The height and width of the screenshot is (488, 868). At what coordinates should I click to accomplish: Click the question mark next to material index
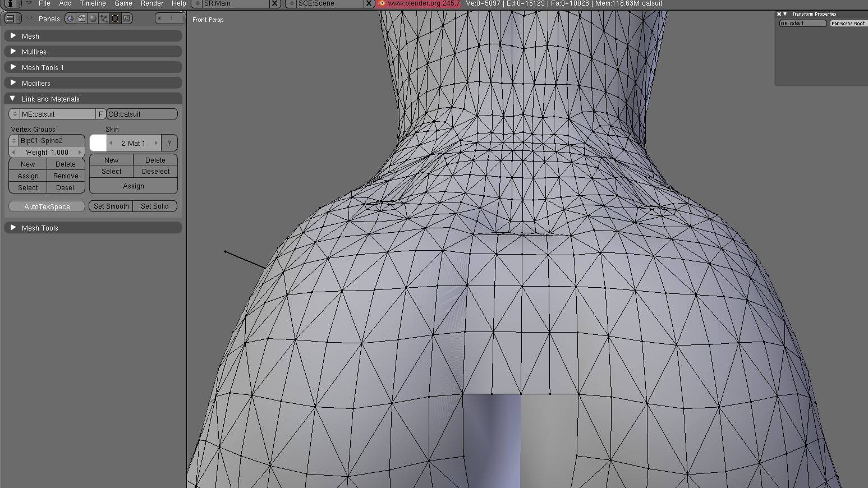169,143
